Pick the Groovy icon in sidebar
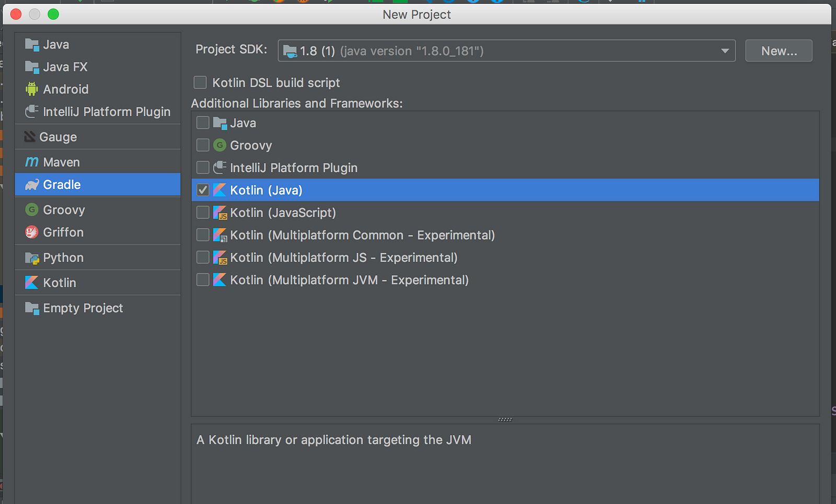Viewport: 836px width, 504px height. tap(32, 209)
